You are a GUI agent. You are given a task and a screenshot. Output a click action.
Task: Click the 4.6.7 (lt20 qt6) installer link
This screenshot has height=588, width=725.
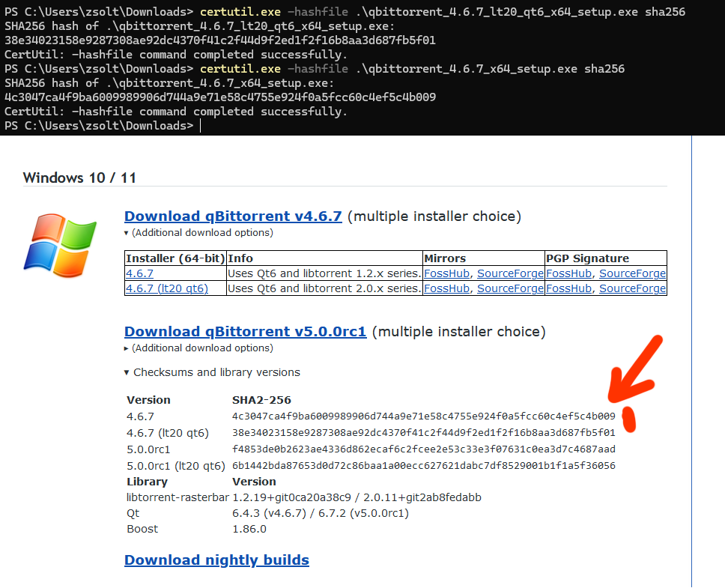click(x=167, y=288)
